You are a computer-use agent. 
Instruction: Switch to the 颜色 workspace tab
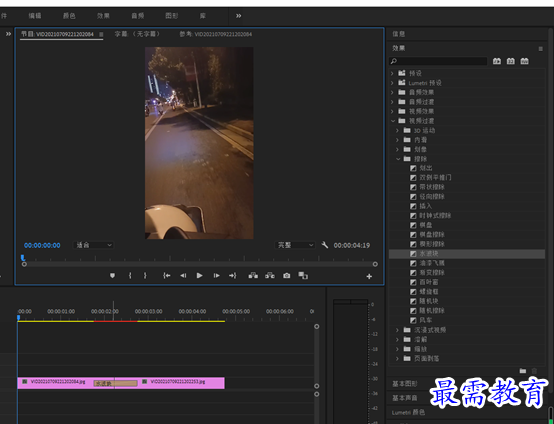tap(69, 16)
